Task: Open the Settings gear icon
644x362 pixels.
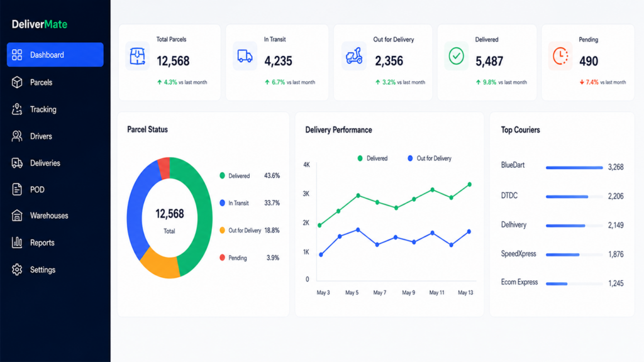Action: pos(17,270)
